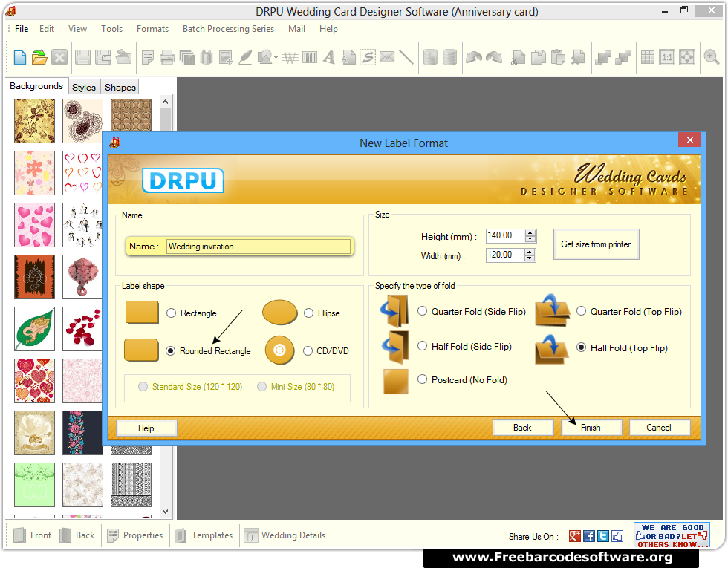Select the Ellipse label shape
This screenshot has height=568, width=728.
coord(309,313)
